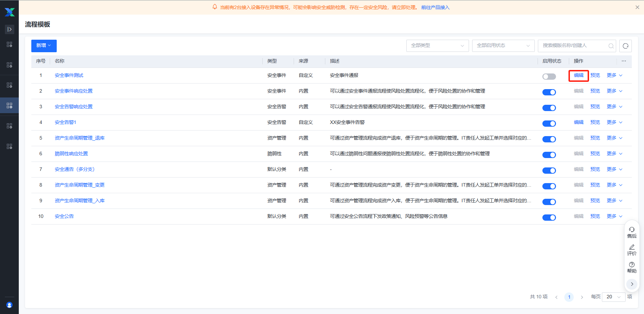Viewport: 644px width, 314px height.
Task: Open the 全部类型 filter dropdown
Action: 437,46
